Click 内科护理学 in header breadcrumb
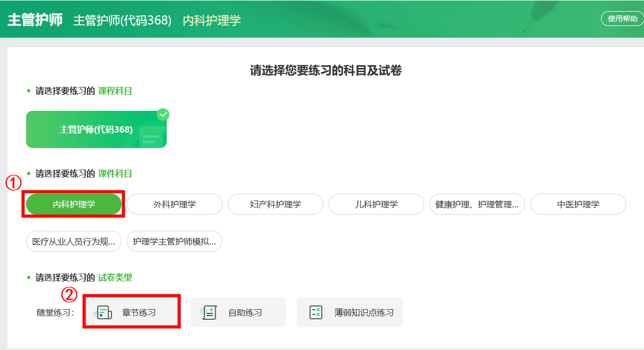 pyautogui.click(x=212, y=21)
